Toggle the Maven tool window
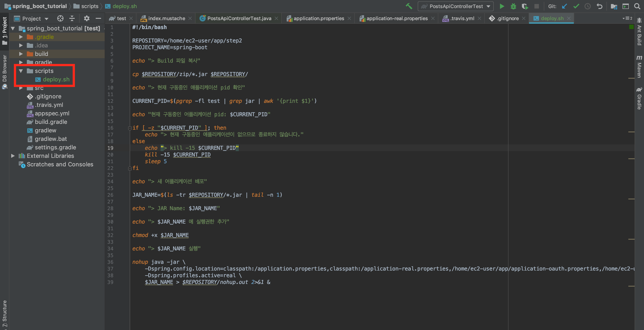Screen dimensions: 644x330 pos(639,66)
